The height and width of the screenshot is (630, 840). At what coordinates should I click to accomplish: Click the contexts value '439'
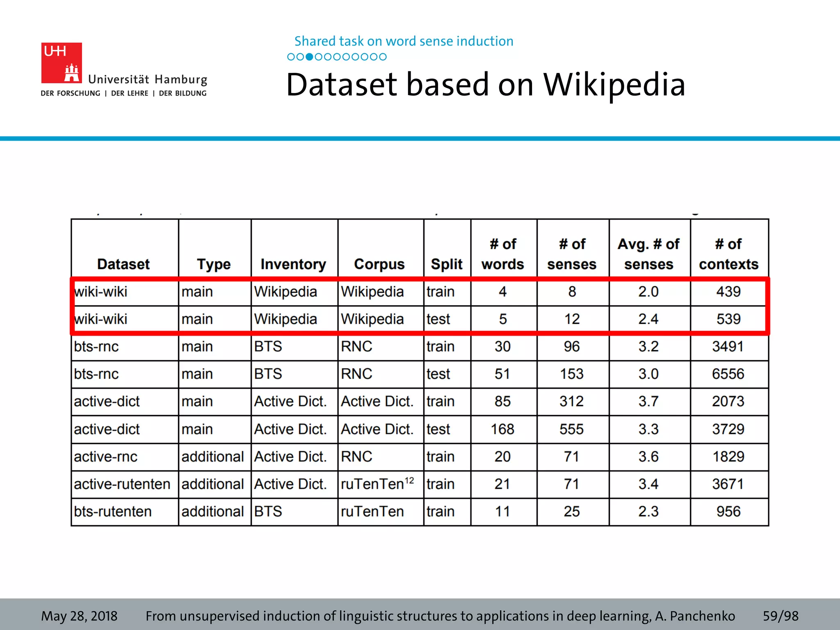point(728,292)
